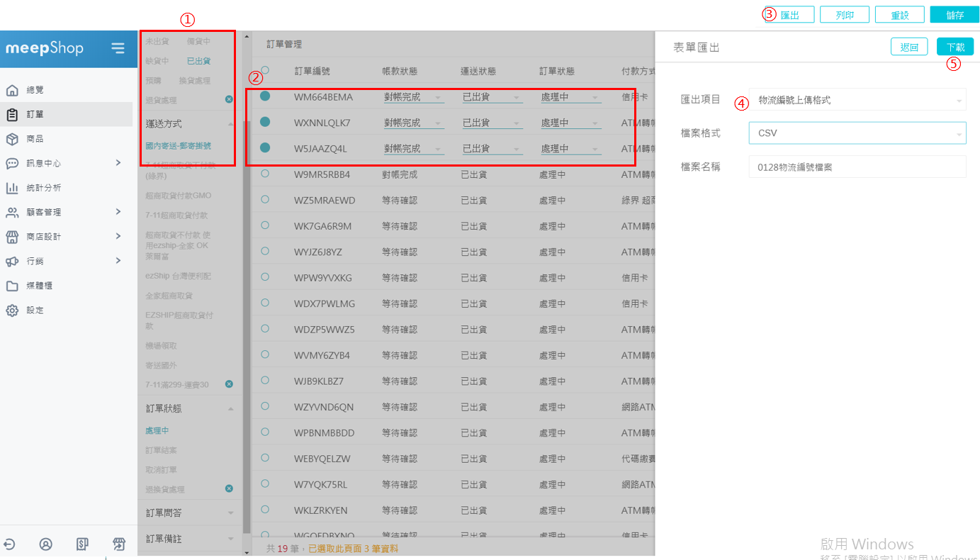Deselect order WM664BEMA radio button

coord(265,96)
